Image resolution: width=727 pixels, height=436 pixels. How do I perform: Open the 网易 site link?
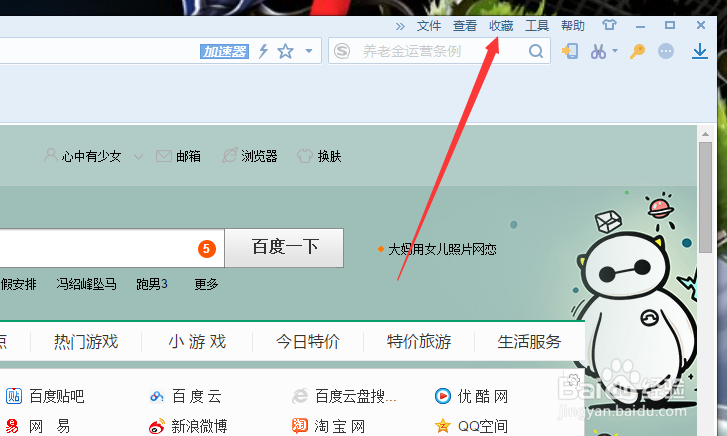click(x=49, y=426)
